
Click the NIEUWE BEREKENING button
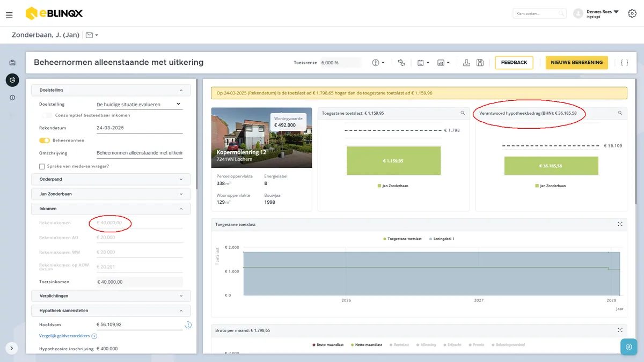pyautogui.click(x=577, y=63)
